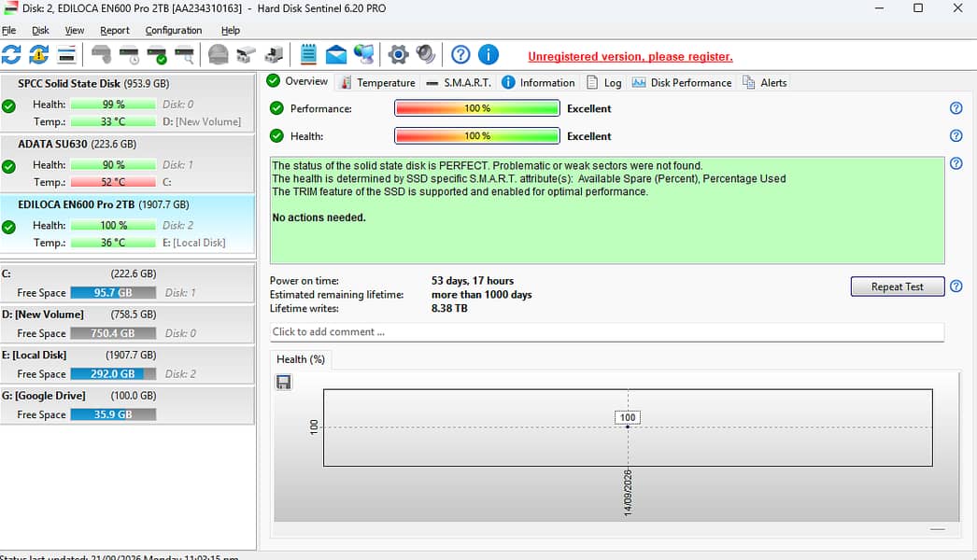
Task: Select the G: [Google Drive] partition
Action: 128,405
